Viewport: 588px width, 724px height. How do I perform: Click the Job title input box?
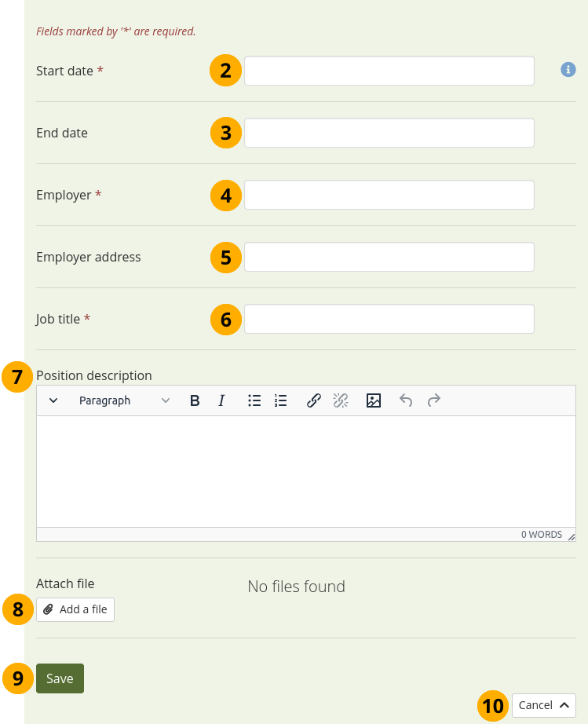[x=389, y=319]
